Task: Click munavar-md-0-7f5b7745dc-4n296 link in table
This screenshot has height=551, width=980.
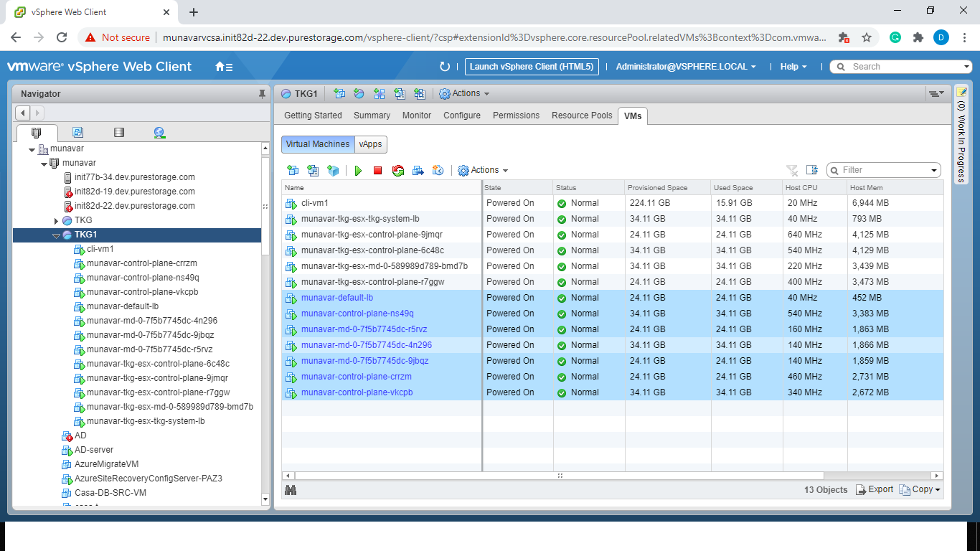Action: click(x=367, y=345)
